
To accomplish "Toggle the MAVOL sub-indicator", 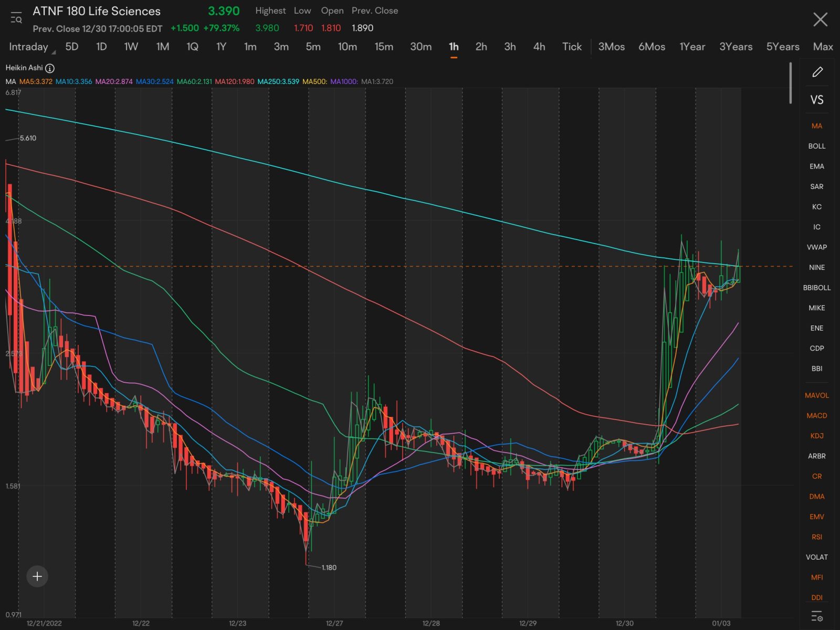I will click(817, 395).
